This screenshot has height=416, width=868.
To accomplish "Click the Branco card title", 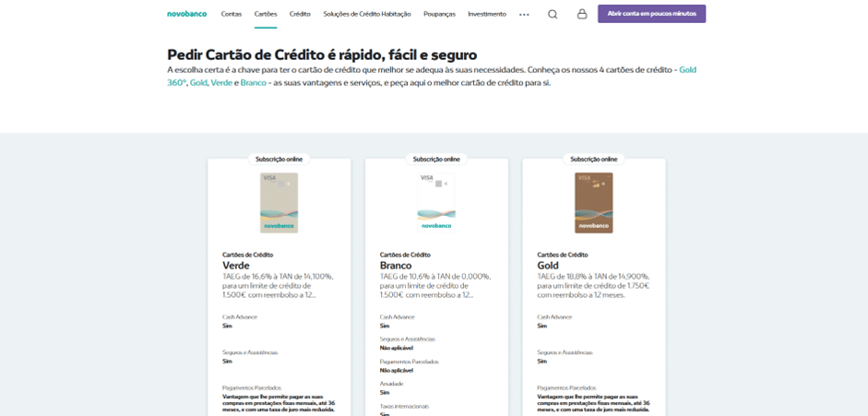I will point(396,266).
